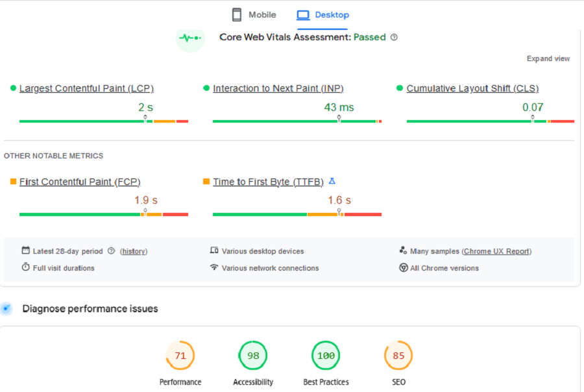
Task: Click the help icon next to 28-day period
Action: pyautogui.click(x=111, y=251)
